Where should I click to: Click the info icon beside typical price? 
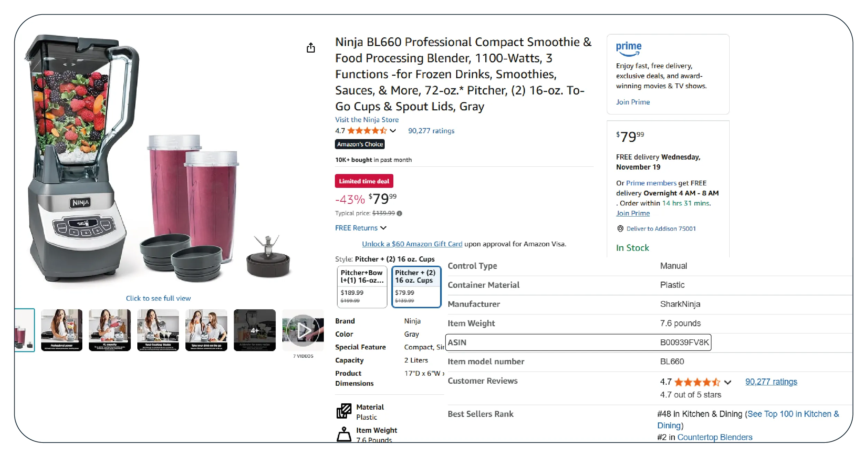pyautogui.click(x=400, y=213)
